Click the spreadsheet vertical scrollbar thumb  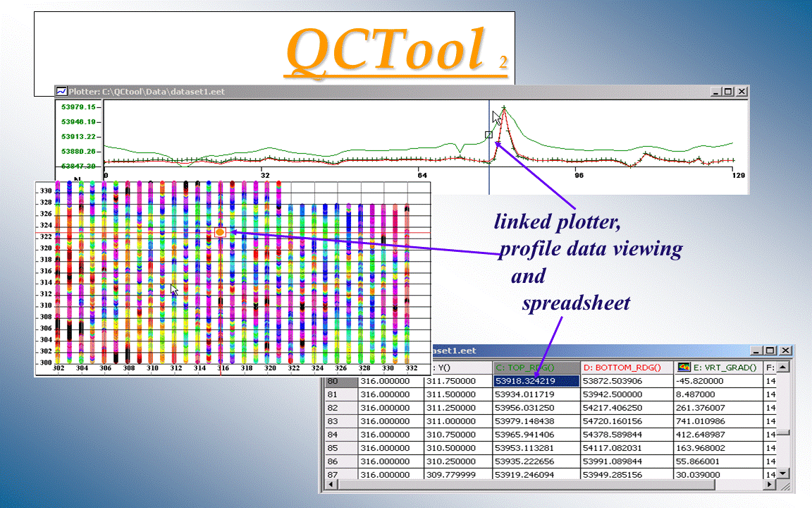point(784,433)
